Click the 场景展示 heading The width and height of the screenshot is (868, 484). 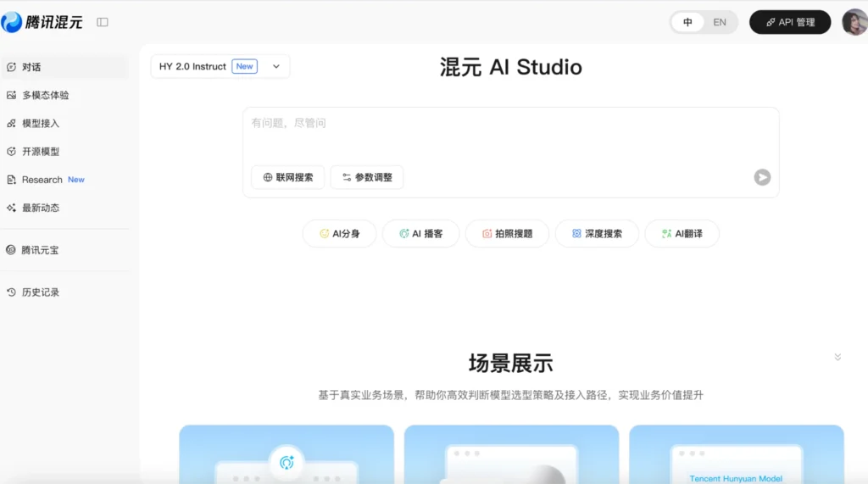[510, 364]
